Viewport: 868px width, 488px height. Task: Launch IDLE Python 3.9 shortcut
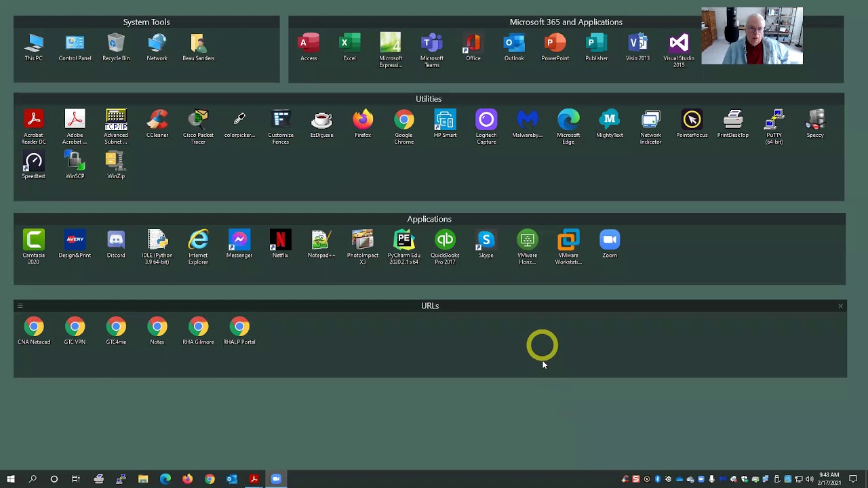pos(157,247)
